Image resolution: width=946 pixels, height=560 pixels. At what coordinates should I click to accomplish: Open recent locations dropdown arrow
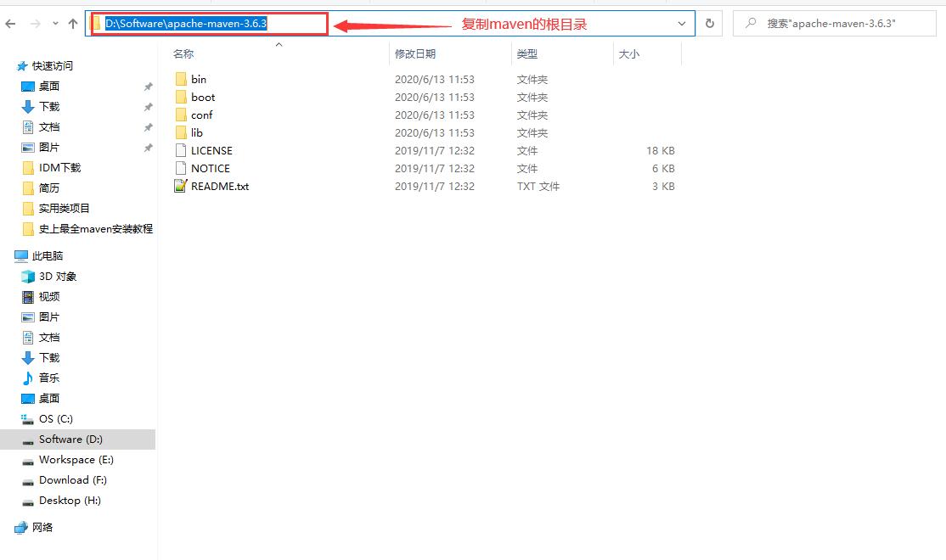(x=55, y=24)
